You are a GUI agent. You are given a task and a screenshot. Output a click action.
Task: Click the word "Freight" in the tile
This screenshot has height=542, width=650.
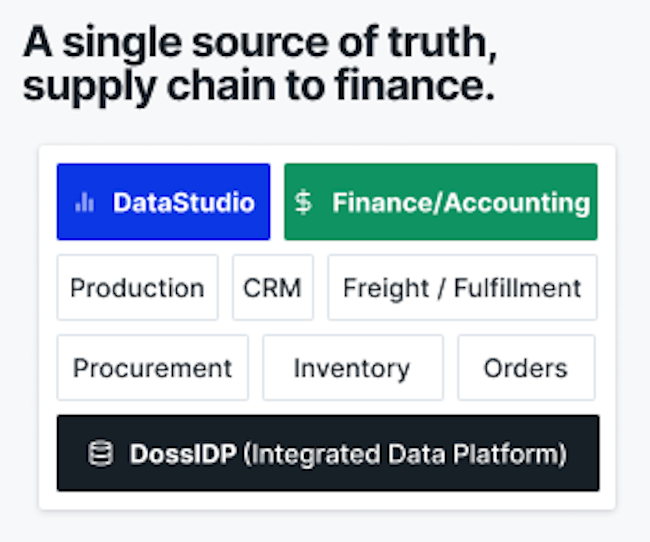386,289
